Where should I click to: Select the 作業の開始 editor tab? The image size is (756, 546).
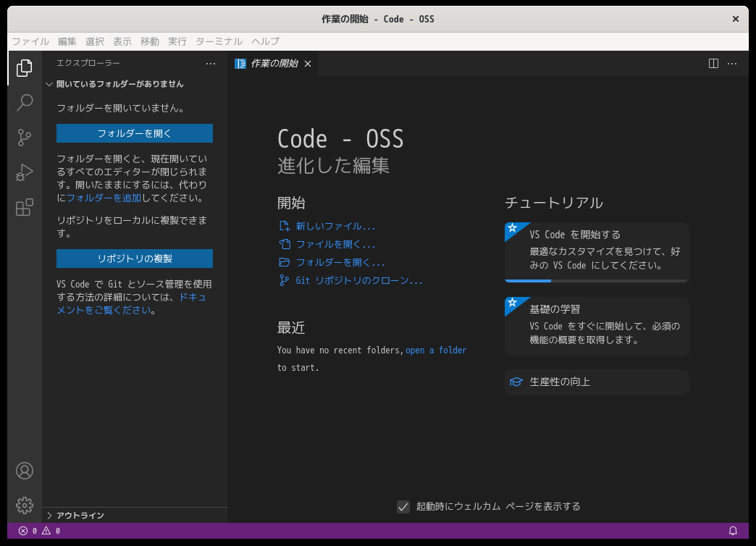274,64
